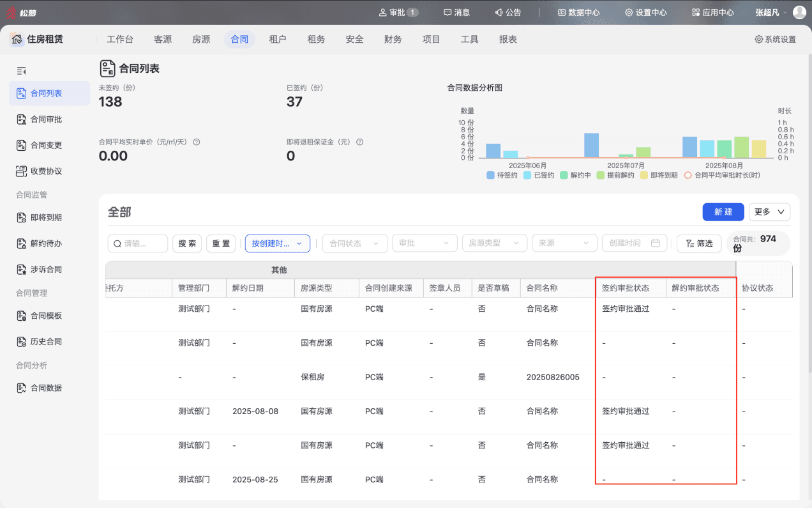This screenshot has height=508, width=812.
Task: Open 系统设置 gear link
Action: click(x=775, y=39)
